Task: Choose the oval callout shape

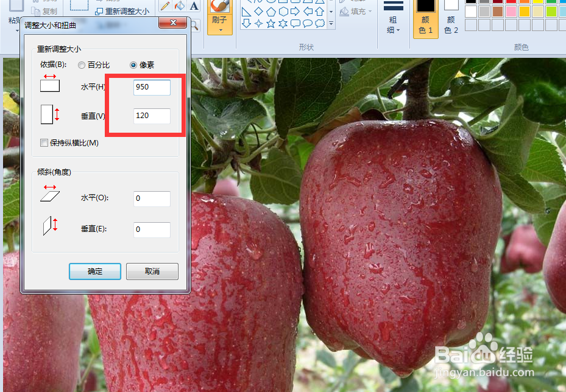Action: [x=308, y=24]
